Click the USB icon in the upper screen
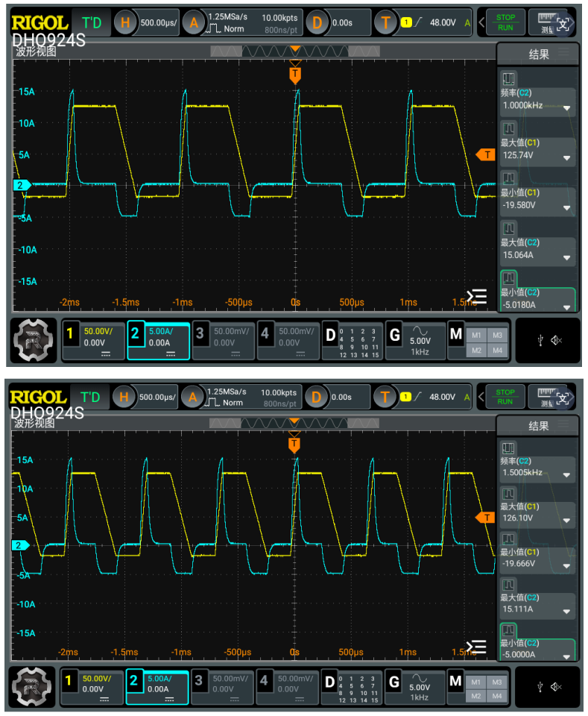Screen dimensions: 588x716 540,340
